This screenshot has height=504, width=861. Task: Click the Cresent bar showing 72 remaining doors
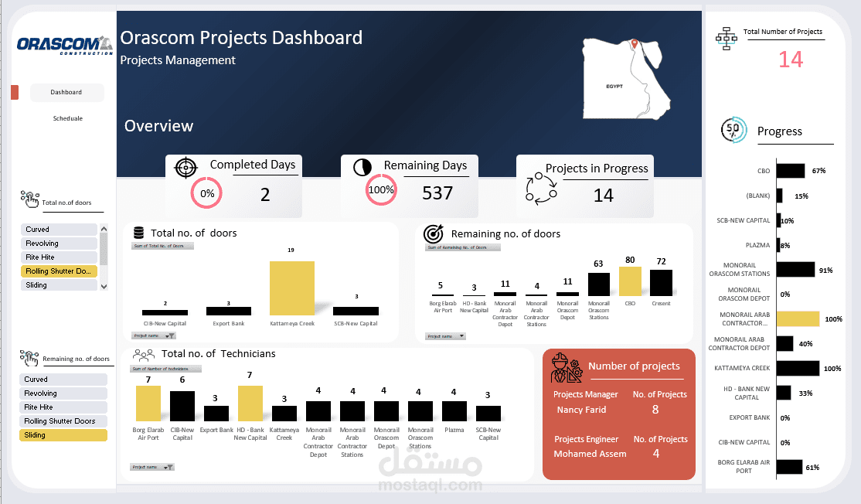(661, 283)
